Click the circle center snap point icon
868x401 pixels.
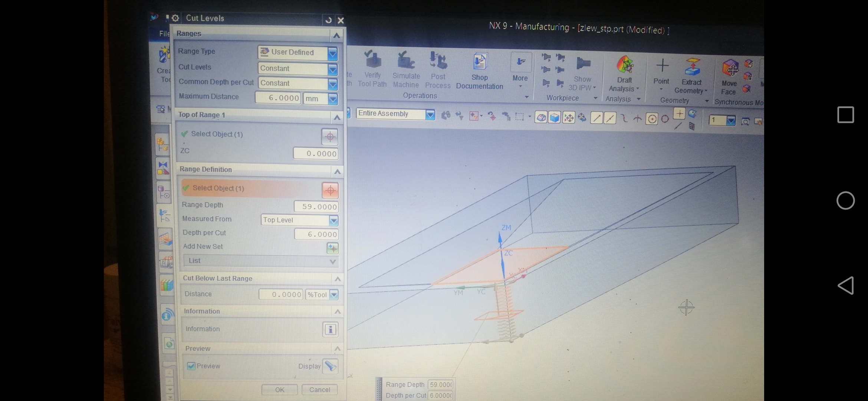(x=652, y=119)
